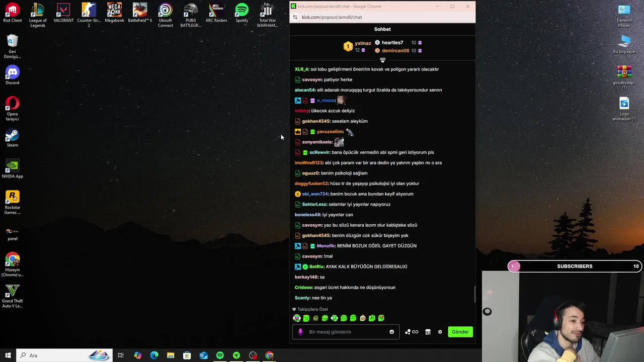Open the Kick chat shop icon
The image size is (644, 362).
428,332
